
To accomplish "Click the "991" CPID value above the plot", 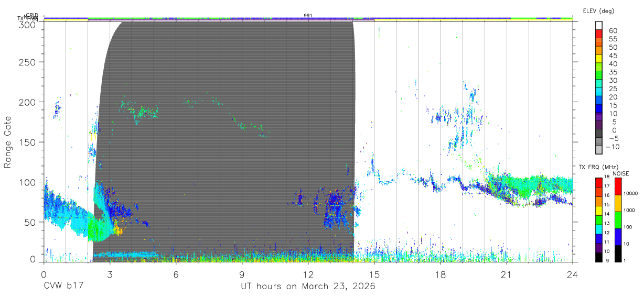I will (x=308, y=16).
